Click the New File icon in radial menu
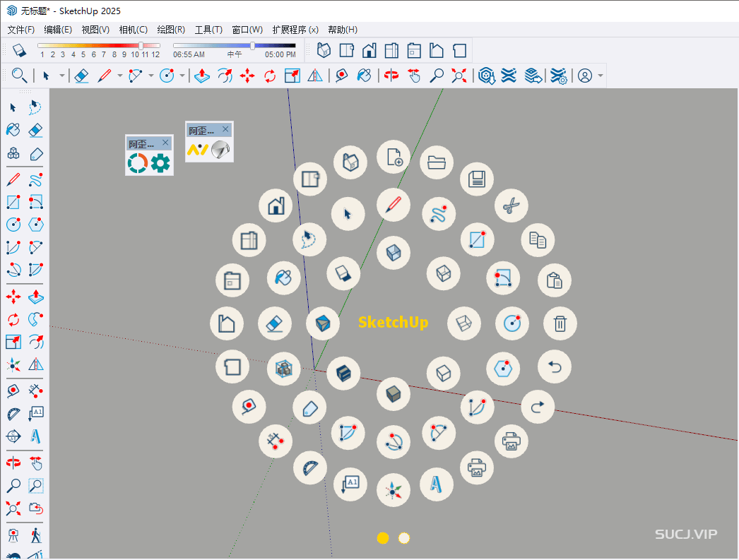Viewport: 739px width, 560px height. click(394, 157)
